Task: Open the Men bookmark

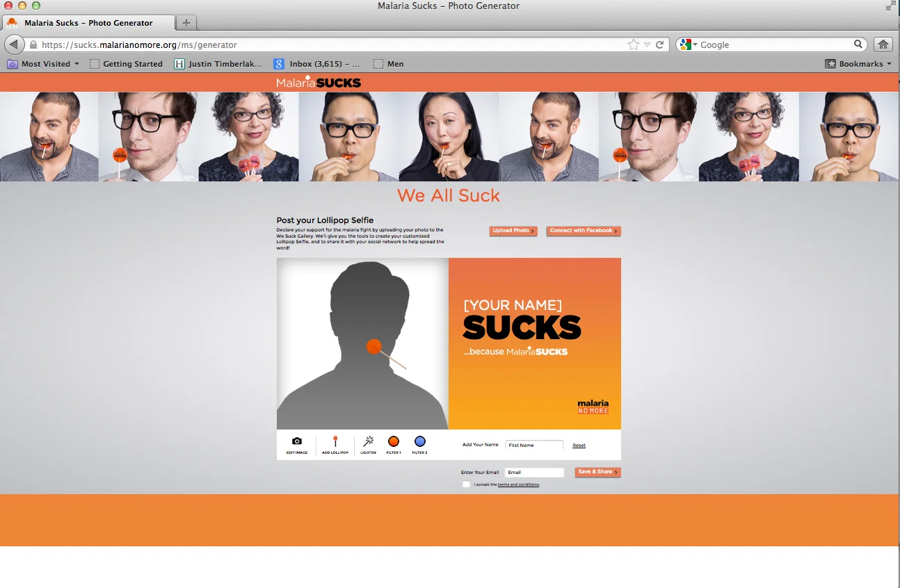Action: point(389,64)
